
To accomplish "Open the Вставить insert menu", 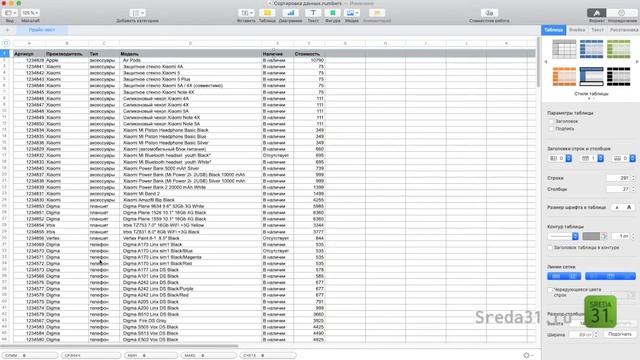I will click(246, 13).
